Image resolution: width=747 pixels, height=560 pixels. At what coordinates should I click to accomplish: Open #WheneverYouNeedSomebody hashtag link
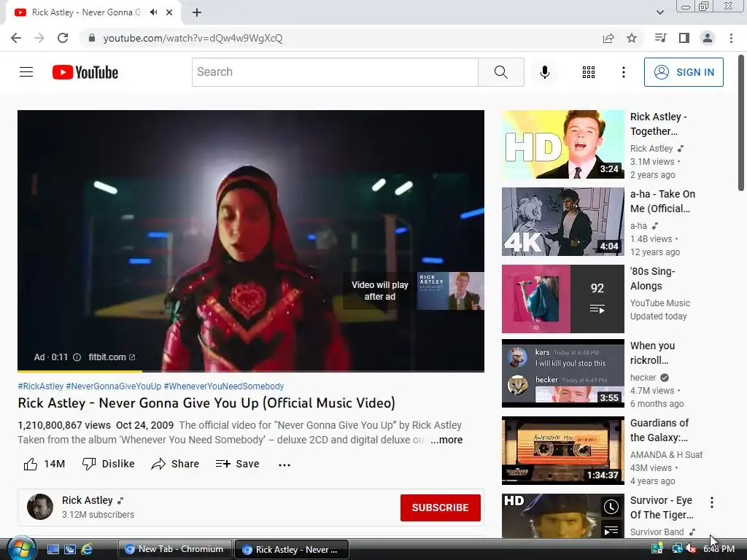tap(223, 386)
